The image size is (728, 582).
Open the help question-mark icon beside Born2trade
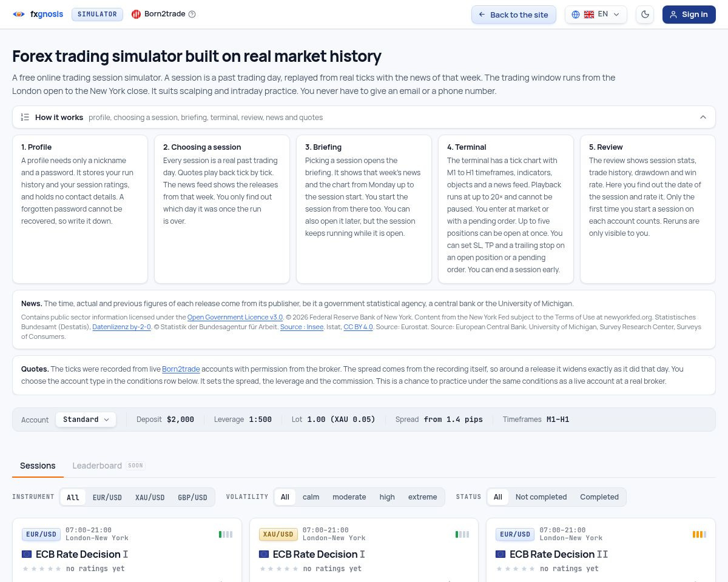click(192, 14)
